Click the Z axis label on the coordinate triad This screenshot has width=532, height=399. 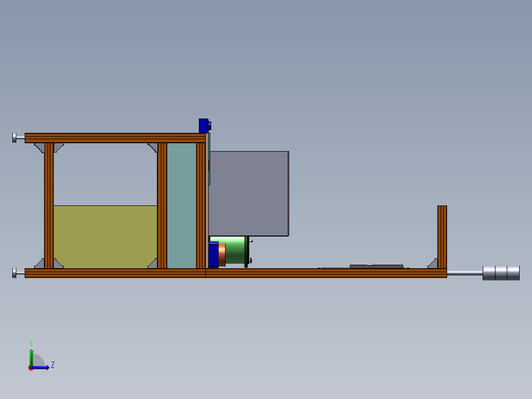[x=52, y=365]
